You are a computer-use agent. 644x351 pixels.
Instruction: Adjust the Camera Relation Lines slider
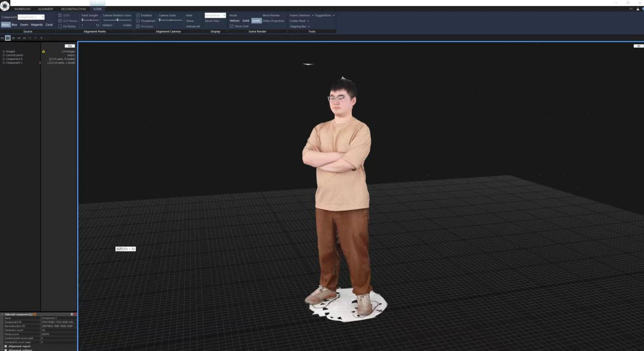click(117, 20)
